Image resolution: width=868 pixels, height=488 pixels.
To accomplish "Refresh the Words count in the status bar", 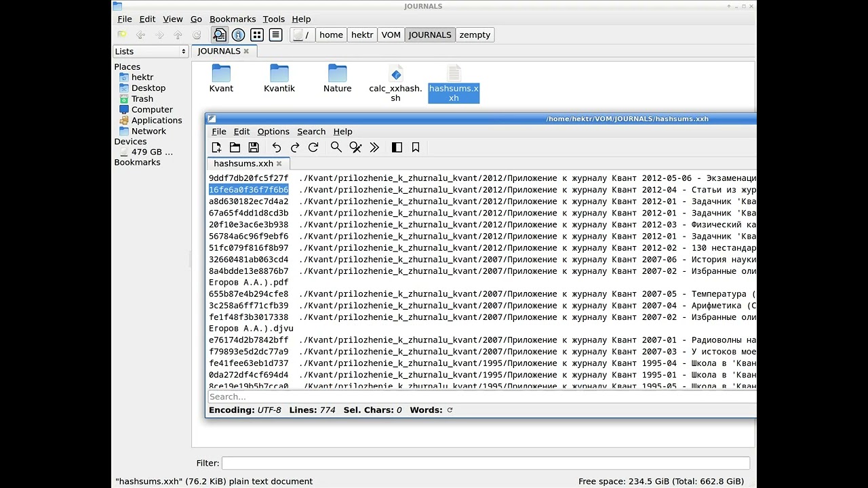I will click(x=450, y=410).
